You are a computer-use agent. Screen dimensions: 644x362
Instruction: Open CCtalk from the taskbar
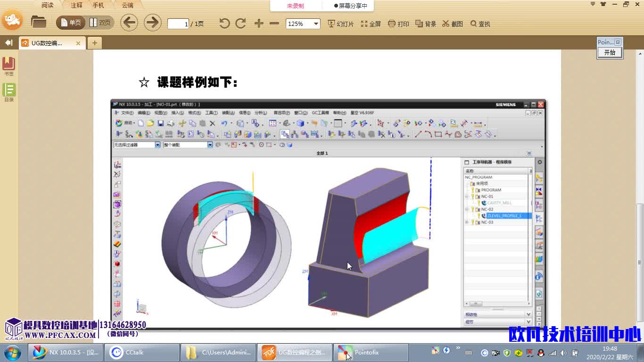[x=141, y=352]
